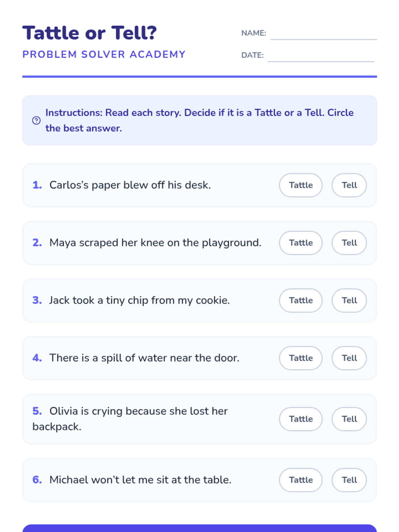Choose Tell for Maya's scraped knee

pos(349,243)
